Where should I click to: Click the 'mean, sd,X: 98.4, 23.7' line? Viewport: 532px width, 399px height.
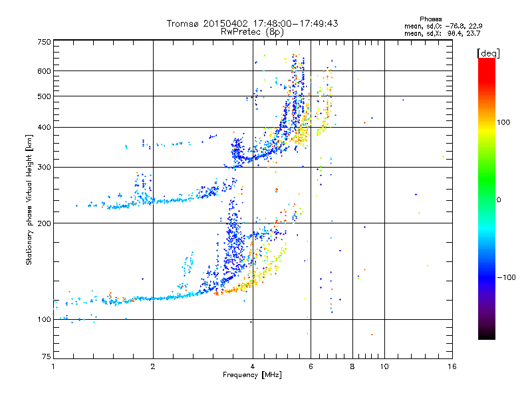click(x=442, y=33)
